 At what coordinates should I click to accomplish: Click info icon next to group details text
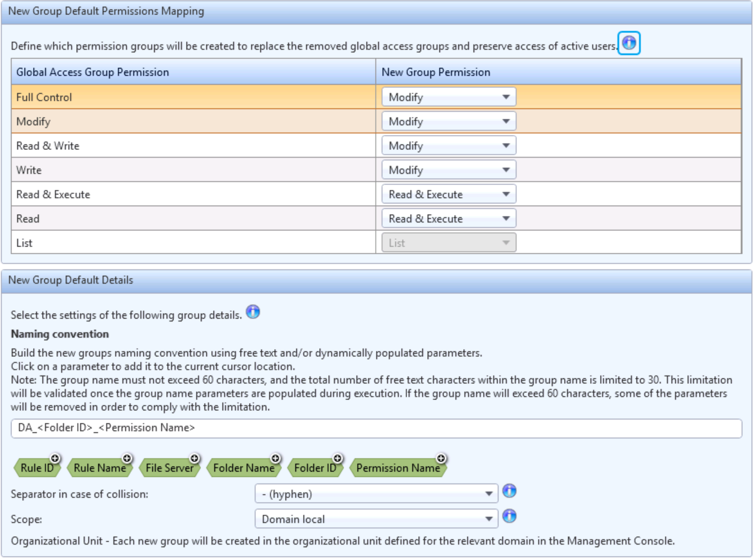[x=253, y=312]
